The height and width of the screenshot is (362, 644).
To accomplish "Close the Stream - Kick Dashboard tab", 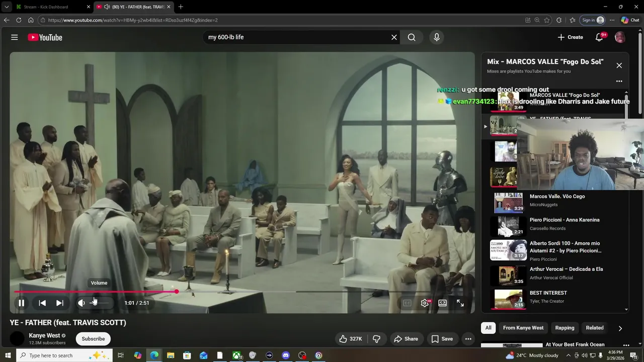I will (89, 7).
